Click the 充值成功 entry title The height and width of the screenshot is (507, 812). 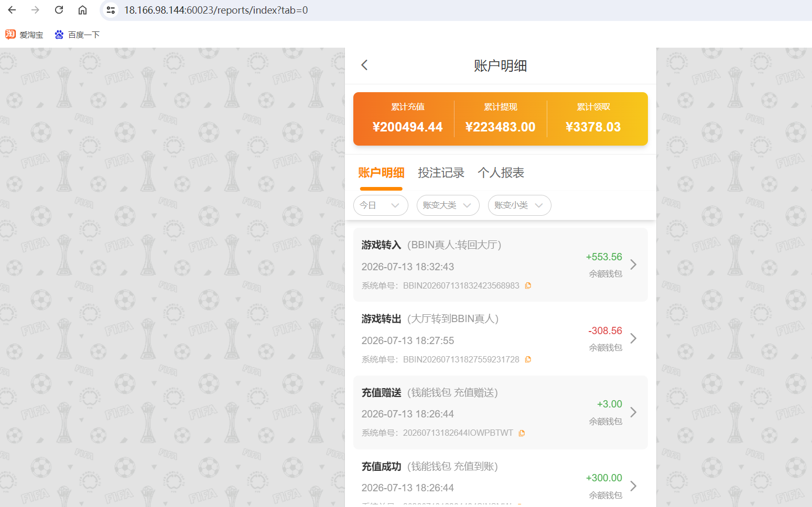[381, 467]
